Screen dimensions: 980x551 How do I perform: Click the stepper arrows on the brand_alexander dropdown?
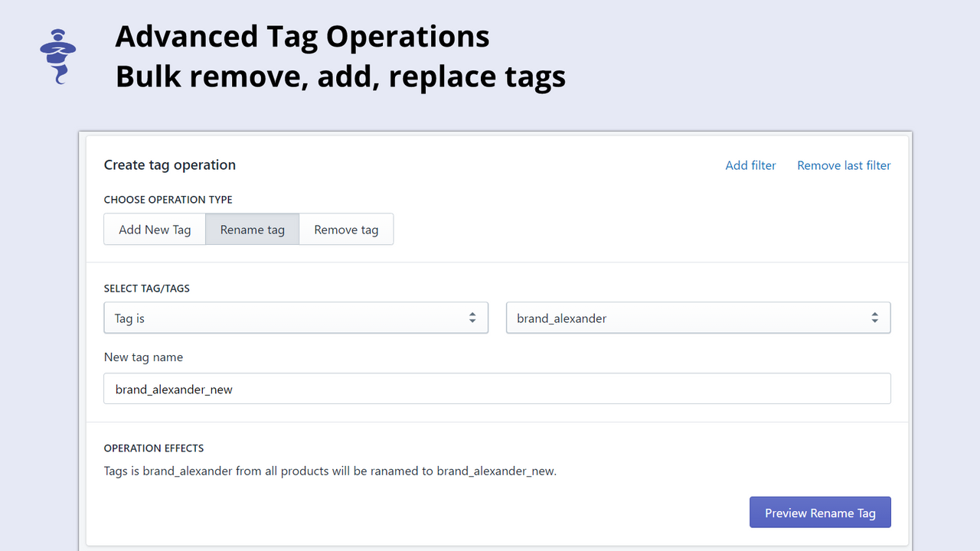point(874,318)
